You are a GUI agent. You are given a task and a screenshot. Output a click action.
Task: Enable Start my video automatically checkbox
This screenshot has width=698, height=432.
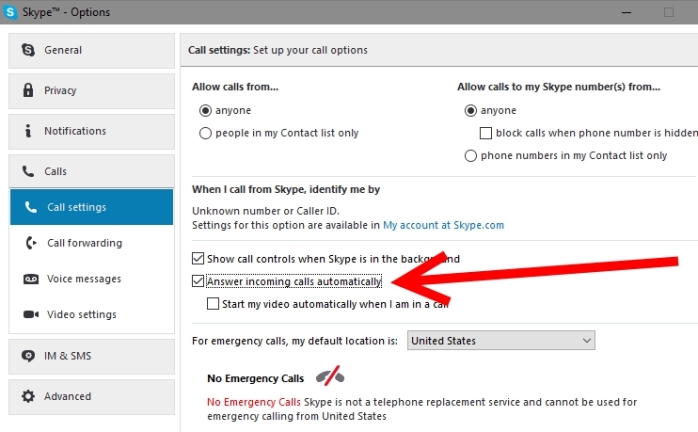(213, 304)
